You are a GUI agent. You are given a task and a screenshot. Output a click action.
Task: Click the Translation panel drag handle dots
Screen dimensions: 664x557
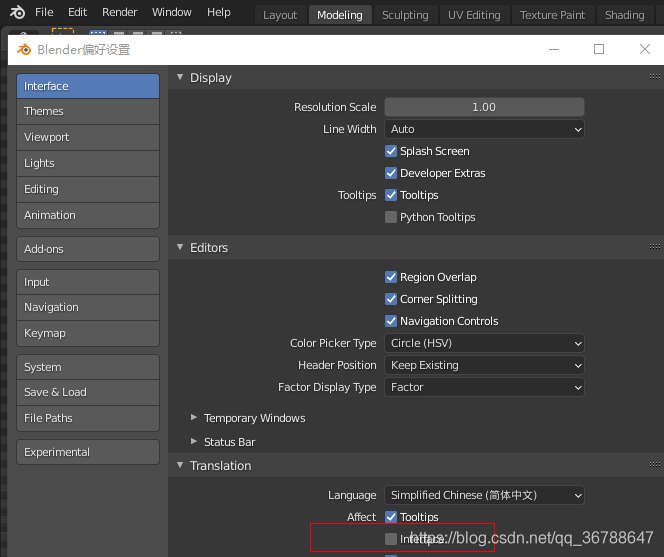(x=654, y=465)
